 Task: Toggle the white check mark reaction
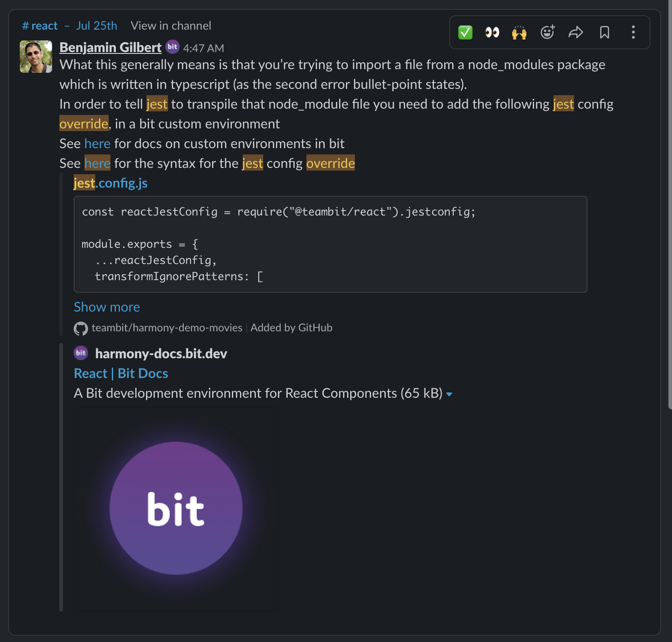coord(465,32)
